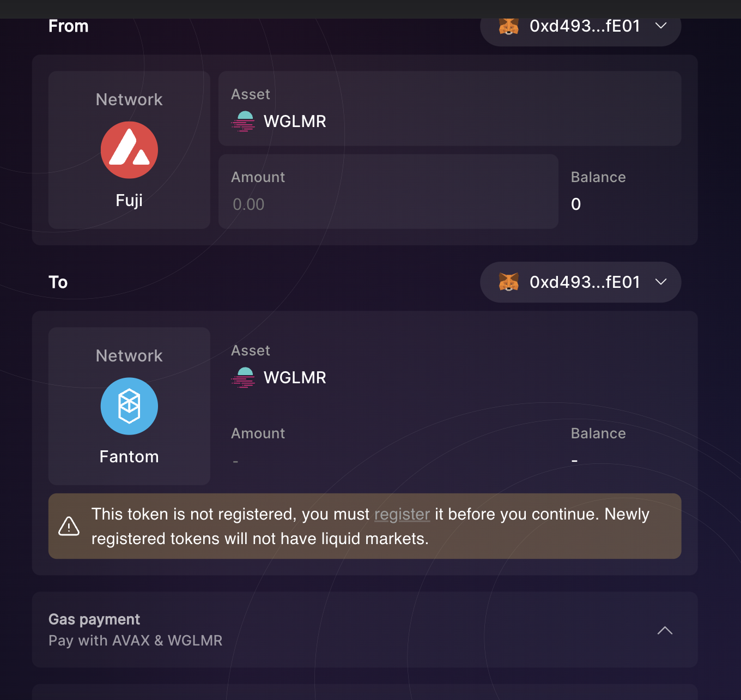Open the To account dropdown 0xd493...fE01
Screen dimensions: 741x700
coord(580,282)
